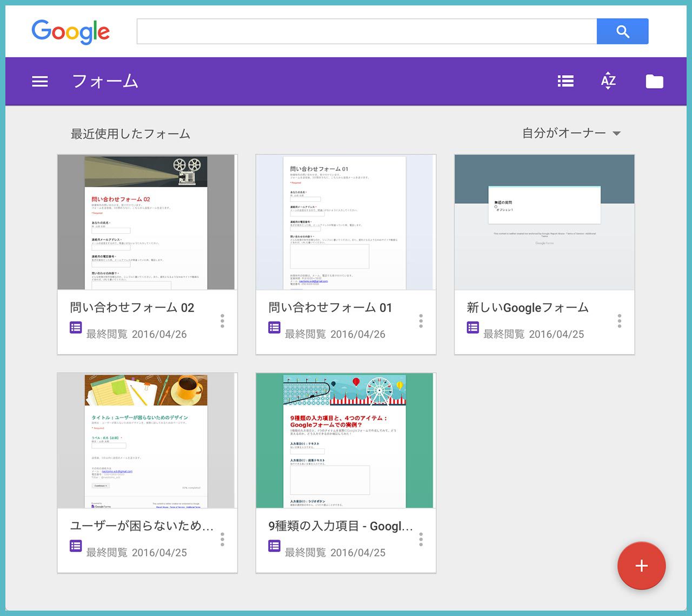Click the 最近使用したフォーム section heading
Image resolution: width=692 pixels, height=616 pixels.
click(130, 134)
